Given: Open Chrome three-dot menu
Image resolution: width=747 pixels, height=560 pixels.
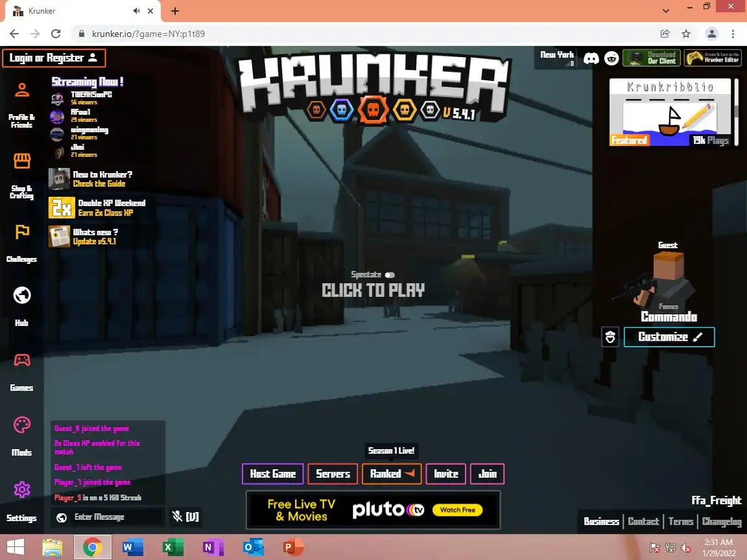Looking at the screenshot, I should coord(733,34).
